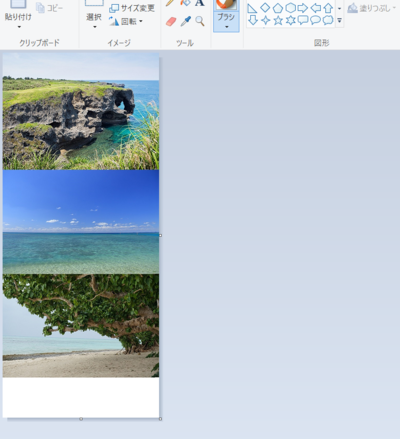Select the Color picker eyedropper tool

coord(186,21)
